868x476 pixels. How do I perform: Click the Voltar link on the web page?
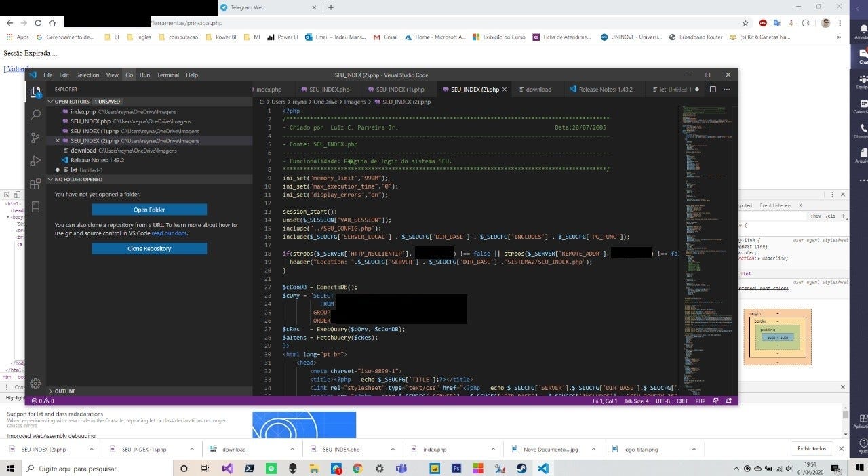(16, 69)
